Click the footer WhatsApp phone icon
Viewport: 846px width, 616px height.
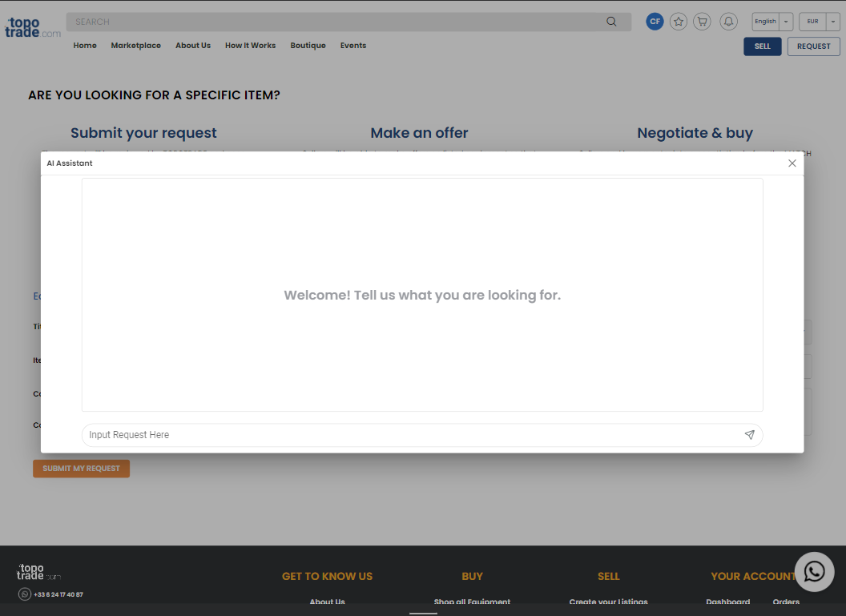24,594
